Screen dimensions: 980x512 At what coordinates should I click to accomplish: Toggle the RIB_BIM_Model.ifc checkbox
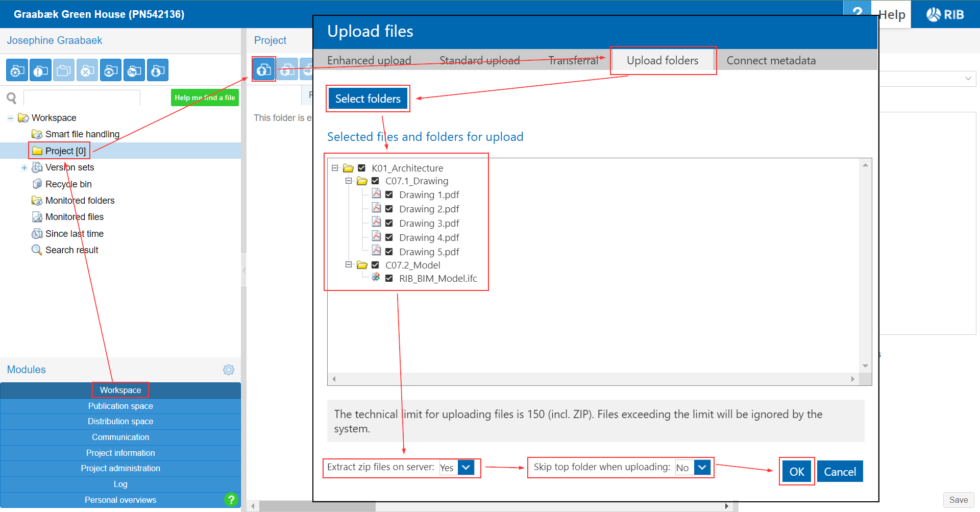click(x=389, y=278)
